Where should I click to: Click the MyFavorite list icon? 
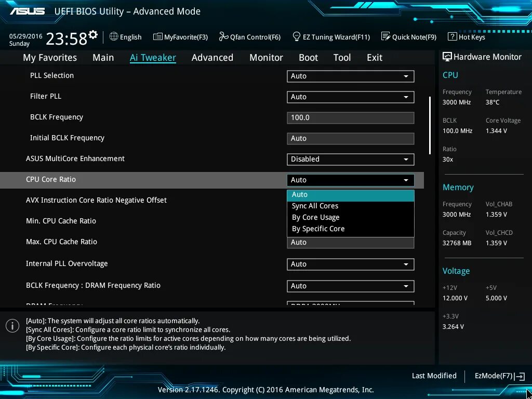(x=157, y=37)
